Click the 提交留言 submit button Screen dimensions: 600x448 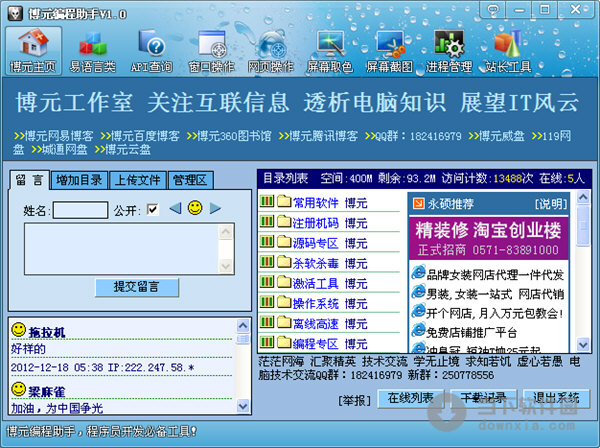click(x=137, y=287)
